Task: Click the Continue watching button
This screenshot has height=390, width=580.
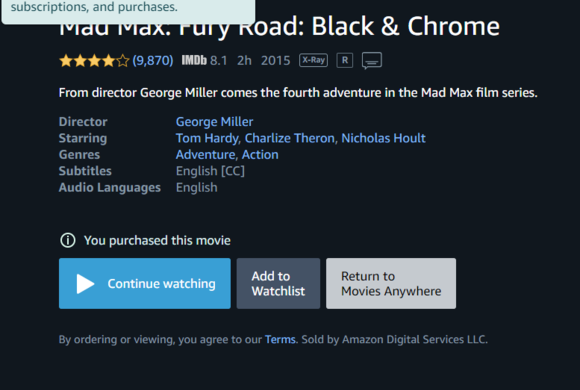Action: 145,284
